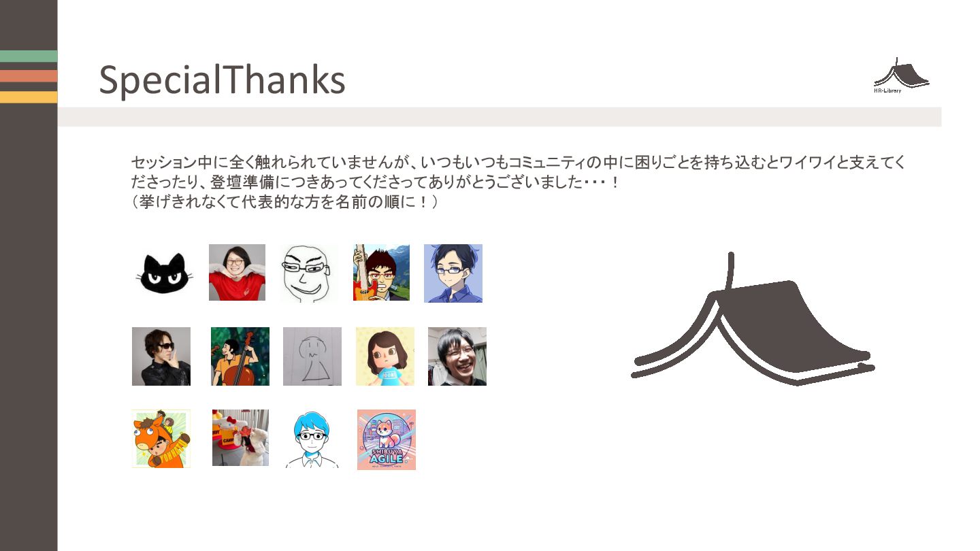The height and width of the screenshot is (551, 980).
Task: Click the Japanese thank-you message paragraph
Action: coord(519,182)
